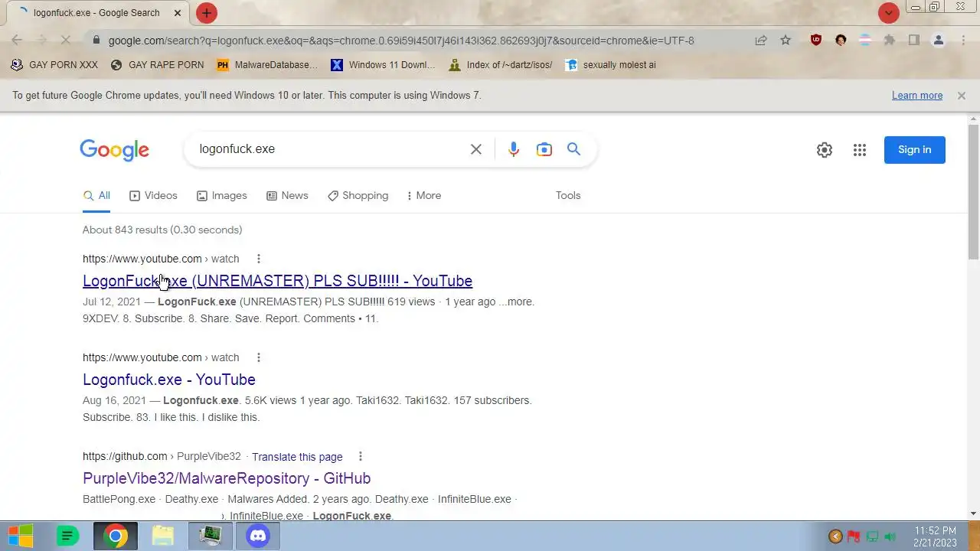Search by image with the camera icon
Screen dimensions: 980x551
coord(544,149)
